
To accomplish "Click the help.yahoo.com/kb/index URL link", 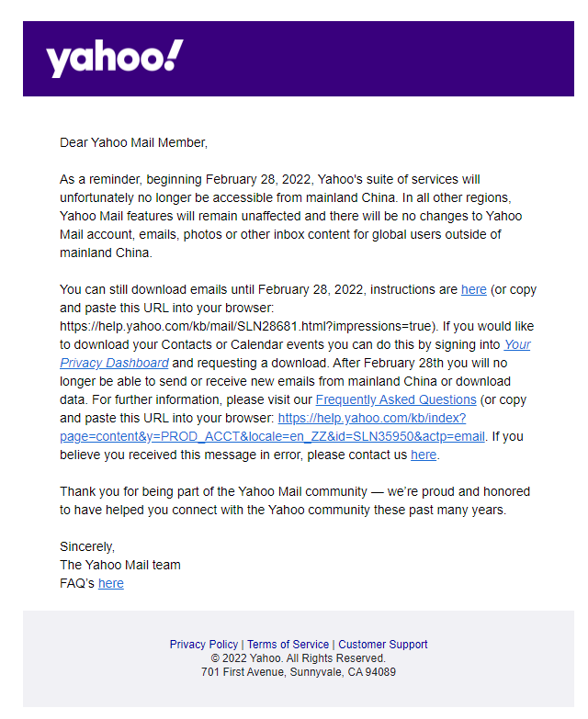I will click(x=372, y=418).
